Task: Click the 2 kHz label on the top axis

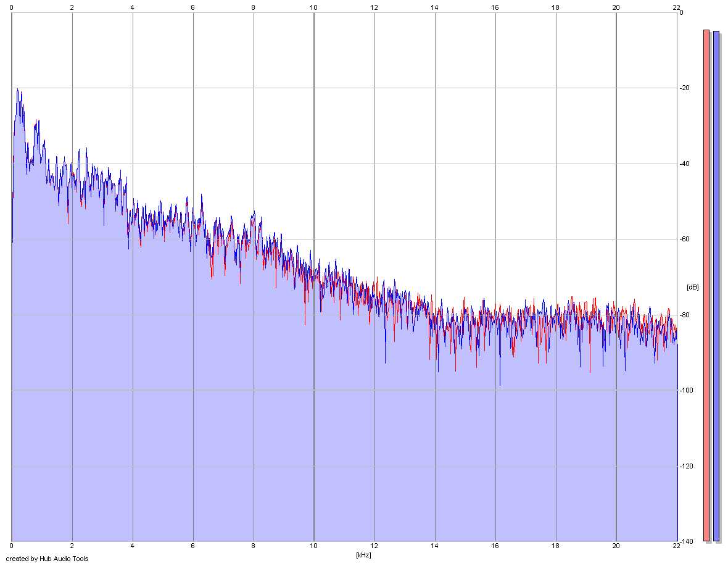Action: point(72,7)
